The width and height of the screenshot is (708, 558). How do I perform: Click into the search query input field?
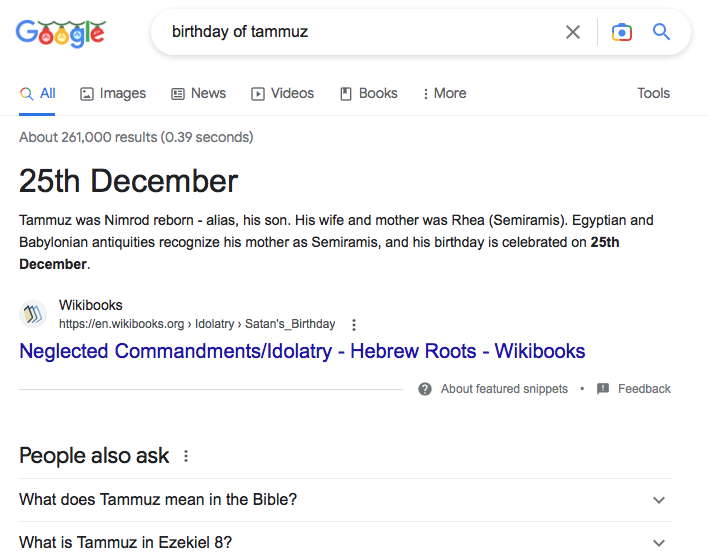[360, 32]
